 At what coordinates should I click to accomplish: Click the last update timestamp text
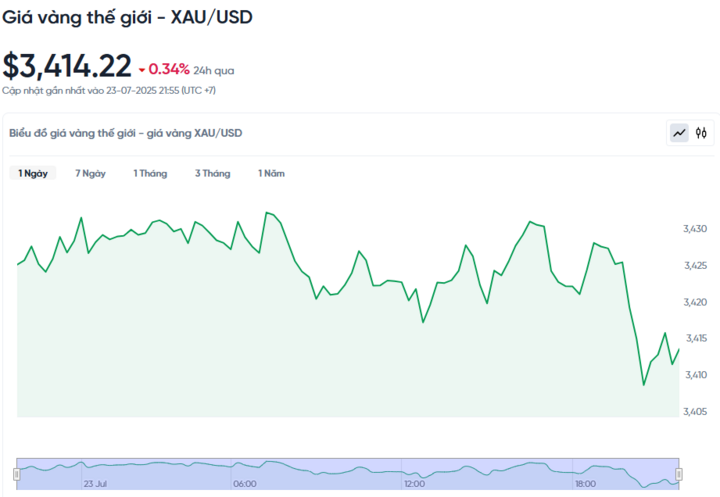(108, 91)
